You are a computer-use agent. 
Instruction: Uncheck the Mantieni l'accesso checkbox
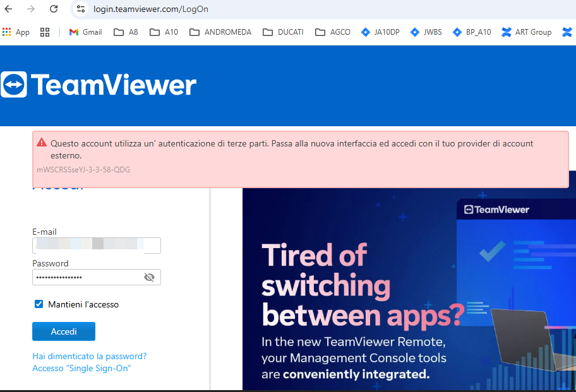click(39, 304)
